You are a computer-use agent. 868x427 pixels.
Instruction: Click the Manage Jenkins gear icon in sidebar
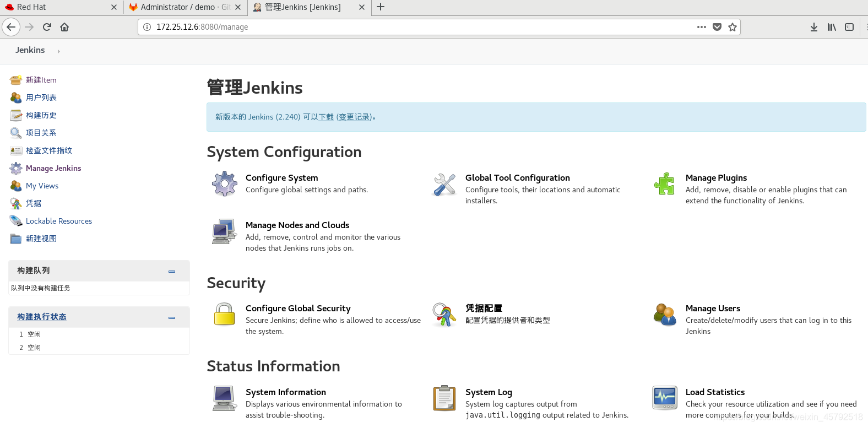(16, 168)
